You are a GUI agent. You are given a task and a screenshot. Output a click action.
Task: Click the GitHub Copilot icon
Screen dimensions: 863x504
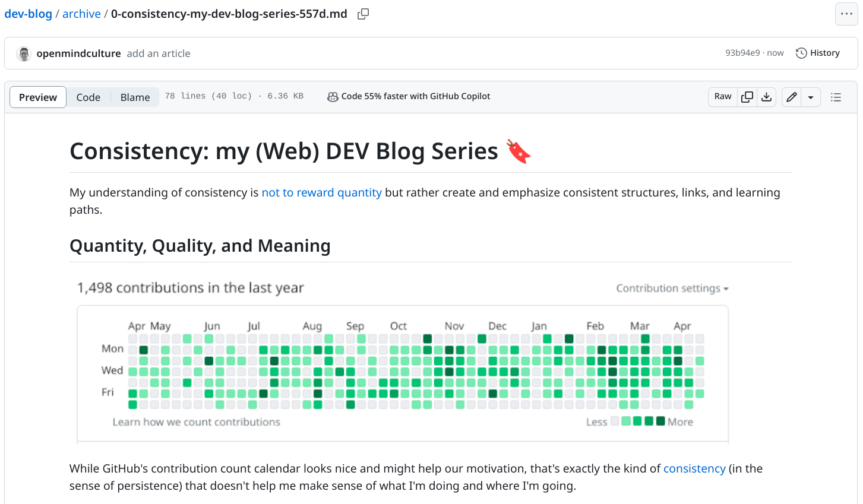coord(333,97)
